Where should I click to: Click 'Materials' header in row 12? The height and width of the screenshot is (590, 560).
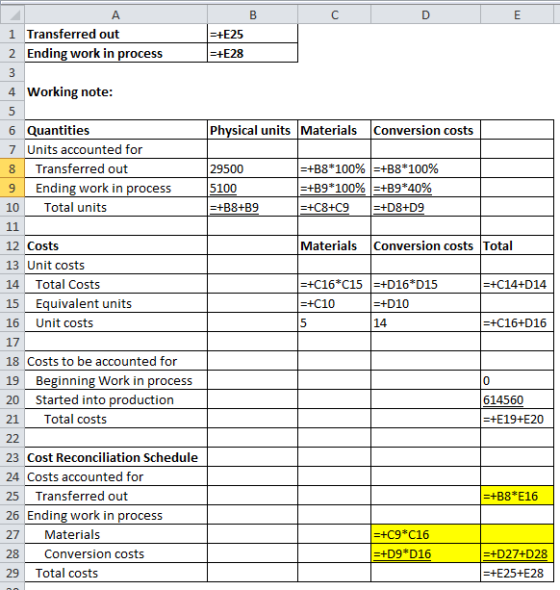pos(334,246)
